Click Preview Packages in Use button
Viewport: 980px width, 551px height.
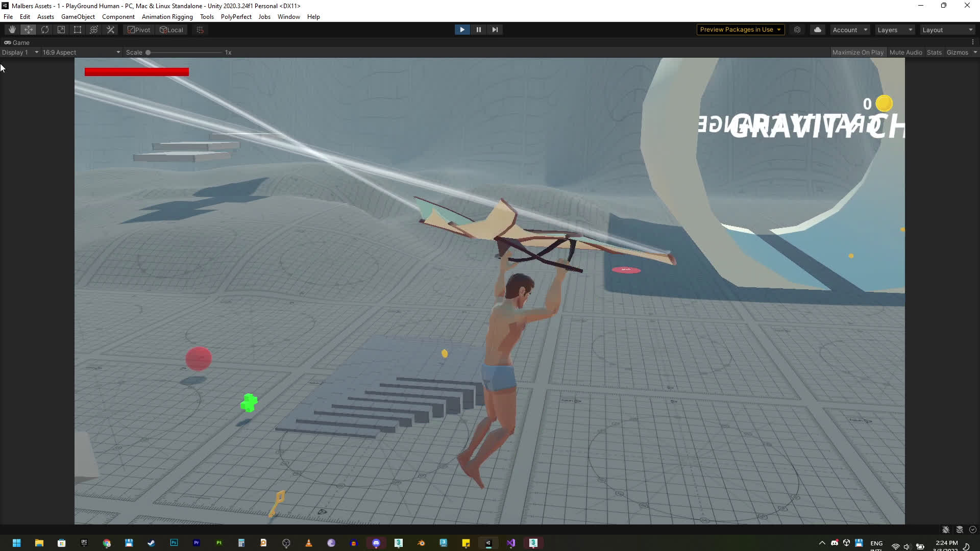point(740,30)
